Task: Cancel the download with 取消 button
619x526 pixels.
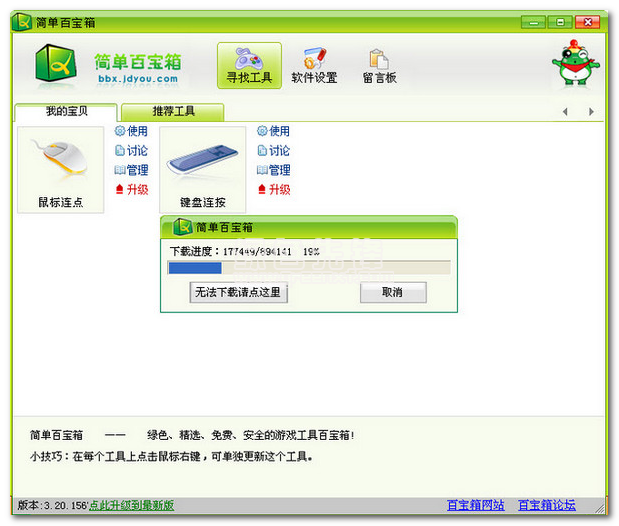Action: 393,292
